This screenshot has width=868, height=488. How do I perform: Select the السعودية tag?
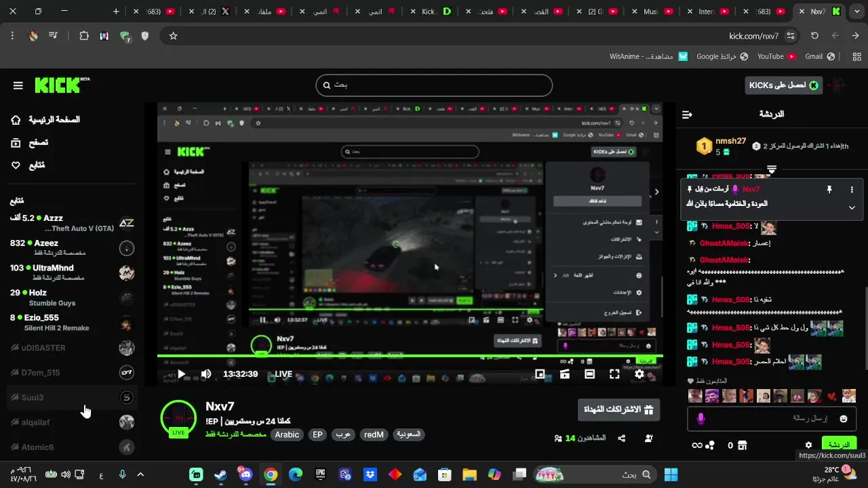click(x=409, y=434)
